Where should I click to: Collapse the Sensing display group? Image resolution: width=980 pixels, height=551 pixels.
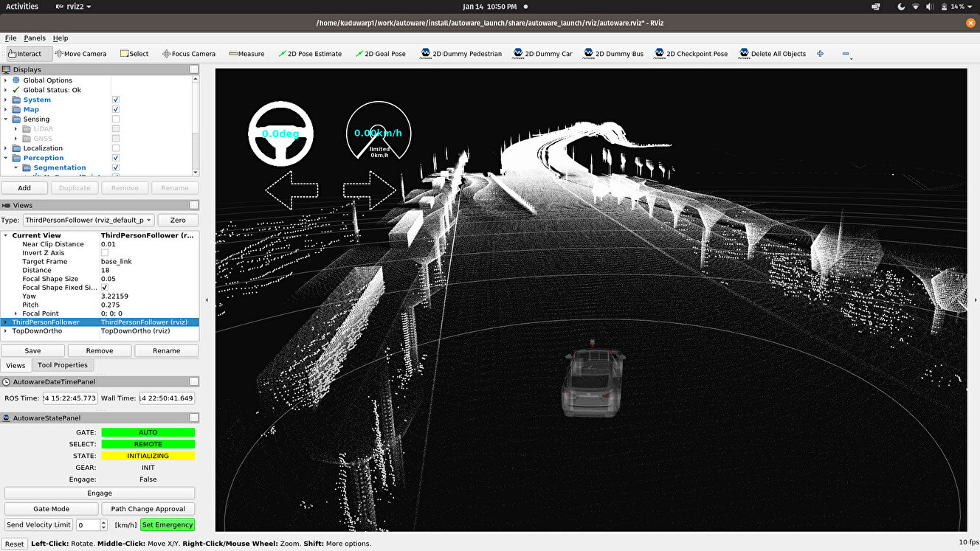(6, 119)
